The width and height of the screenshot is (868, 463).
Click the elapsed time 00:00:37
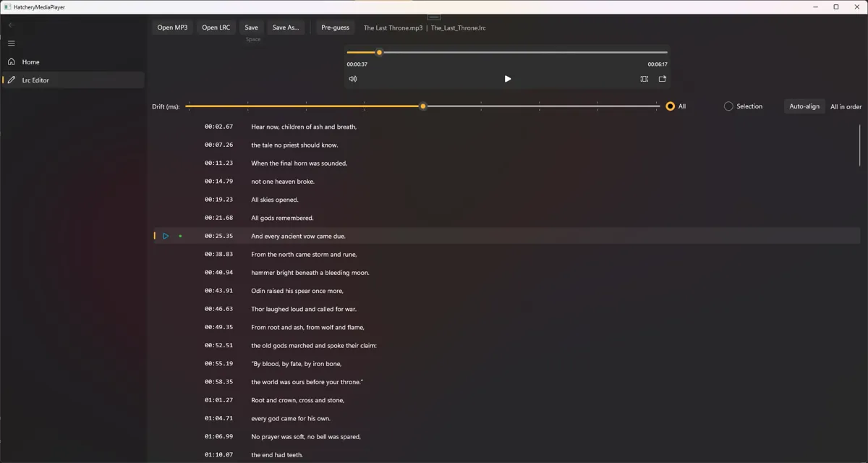(x=357, y=64)
